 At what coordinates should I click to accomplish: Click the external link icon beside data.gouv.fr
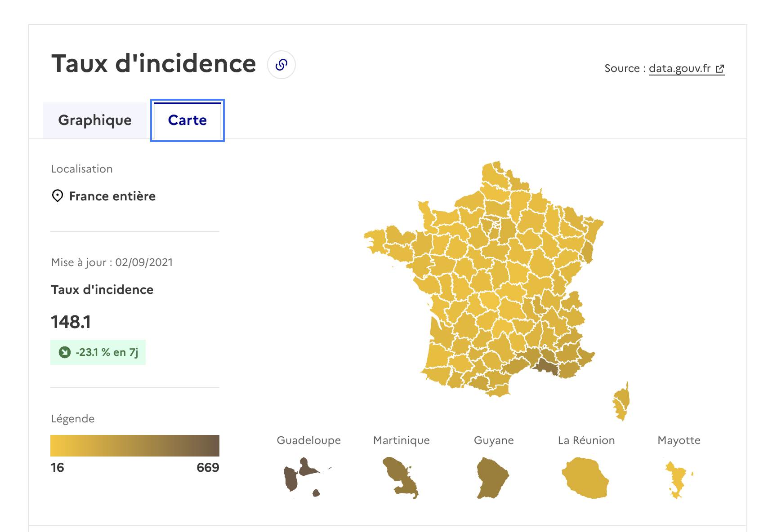click(720, 69)
